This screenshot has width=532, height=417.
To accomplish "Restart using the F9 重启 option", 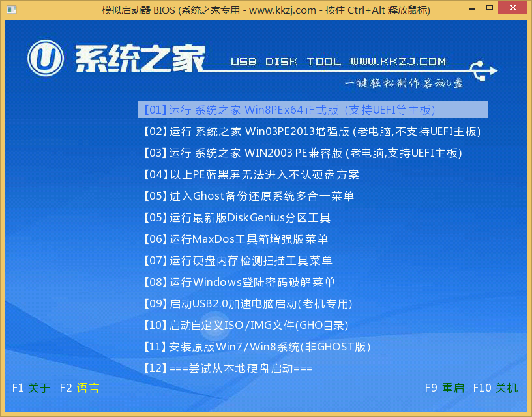I will click(x=443, y=388).
